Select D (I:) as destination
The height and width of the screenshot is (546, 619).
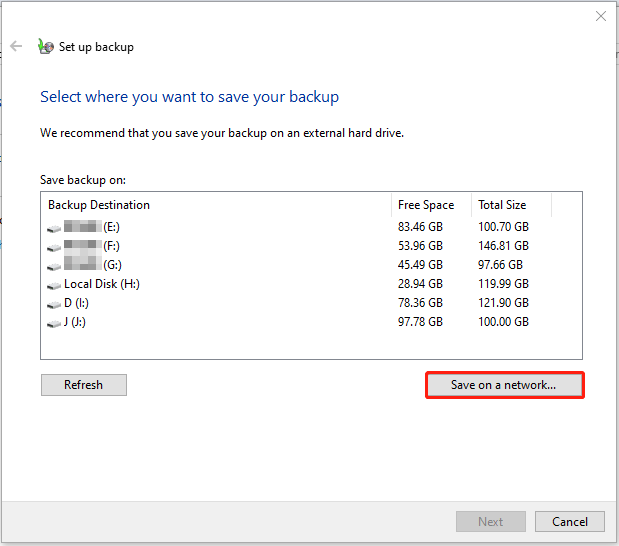[x=76, y=303]
